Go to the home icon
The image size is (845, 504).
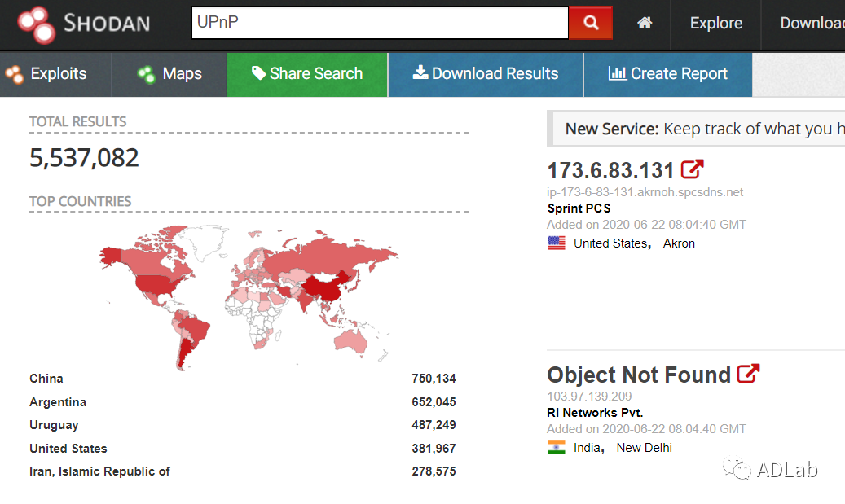(645, 24)
